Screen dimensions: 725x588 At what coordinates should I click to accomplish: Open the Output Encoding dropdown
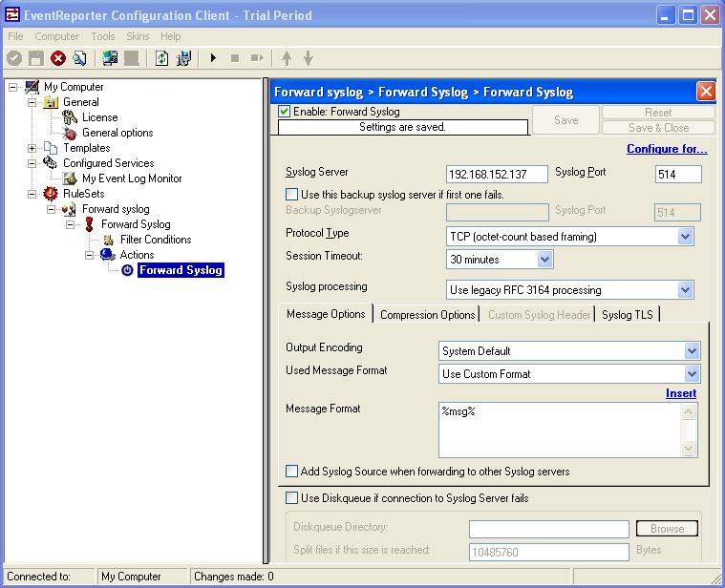[x=692, y=351]
